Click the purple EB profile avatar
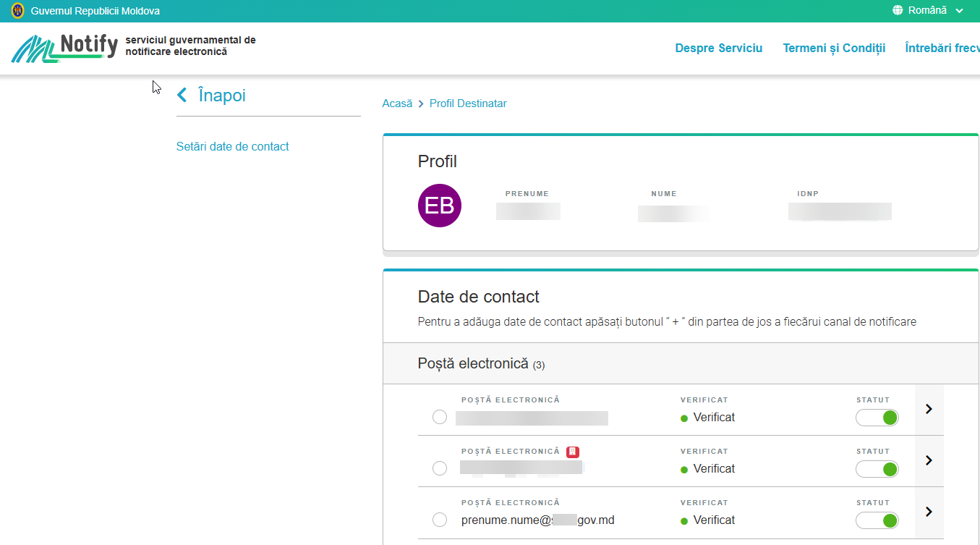This screenshot has width=980, height=545. click(x=440, y=206)
